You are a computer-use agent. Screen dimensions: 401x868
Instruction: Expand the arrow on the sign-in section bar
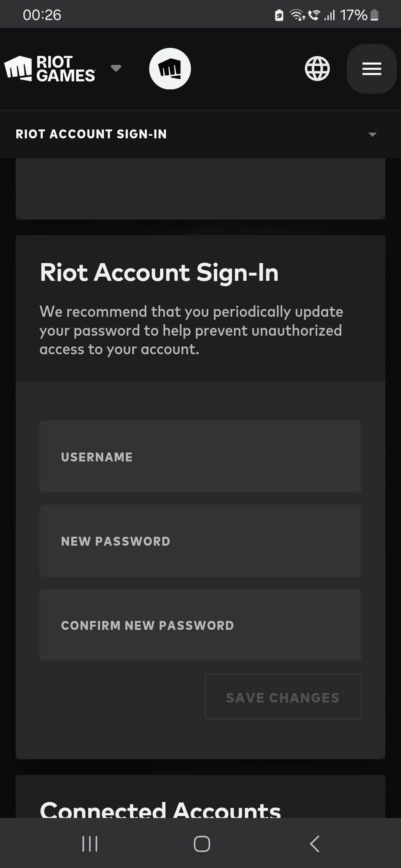(x=372, y=134)
